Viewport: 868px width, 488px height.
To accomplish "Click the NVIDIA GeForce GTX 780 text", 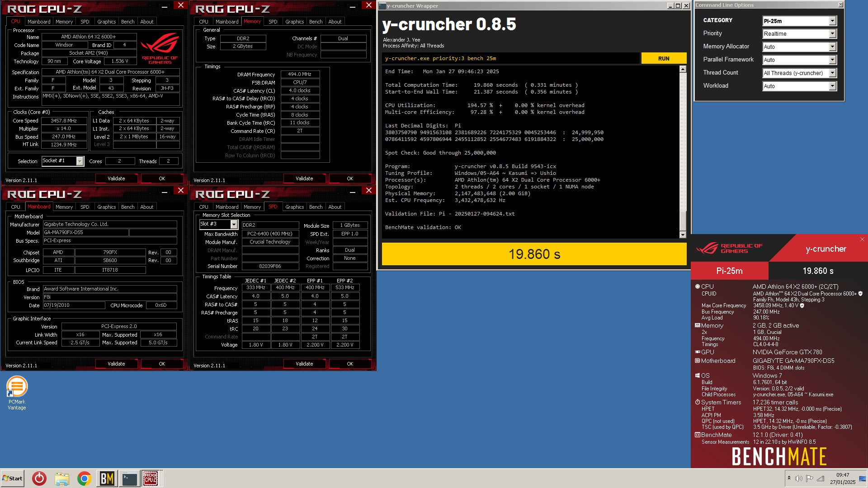I will (787, 352).
